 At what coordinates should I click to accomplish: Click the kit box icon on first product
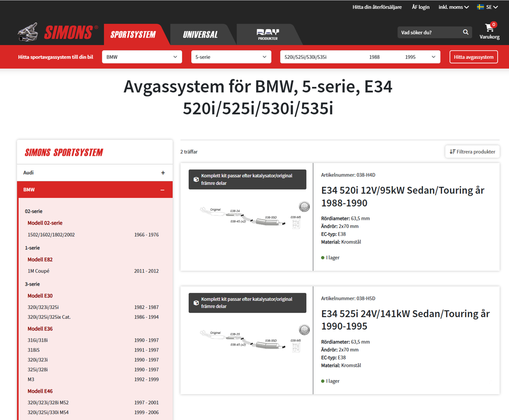click(196, 179)
